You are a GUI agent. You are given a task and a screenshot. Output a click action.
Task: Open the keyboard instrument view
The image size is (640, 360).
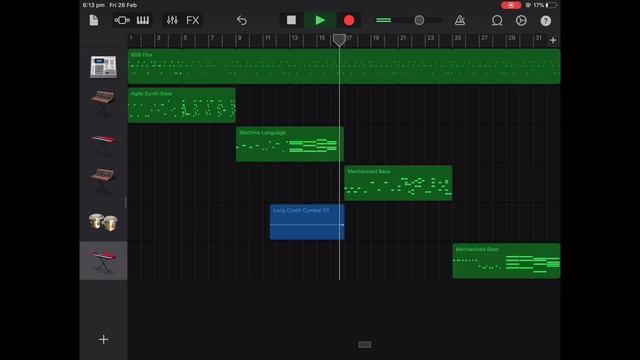[143, 20]
